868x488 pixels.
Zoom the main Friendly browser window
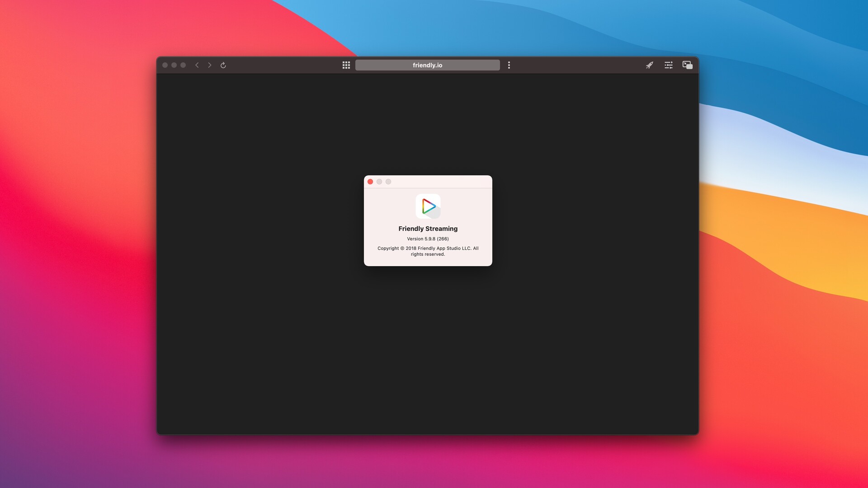point(183,65)
